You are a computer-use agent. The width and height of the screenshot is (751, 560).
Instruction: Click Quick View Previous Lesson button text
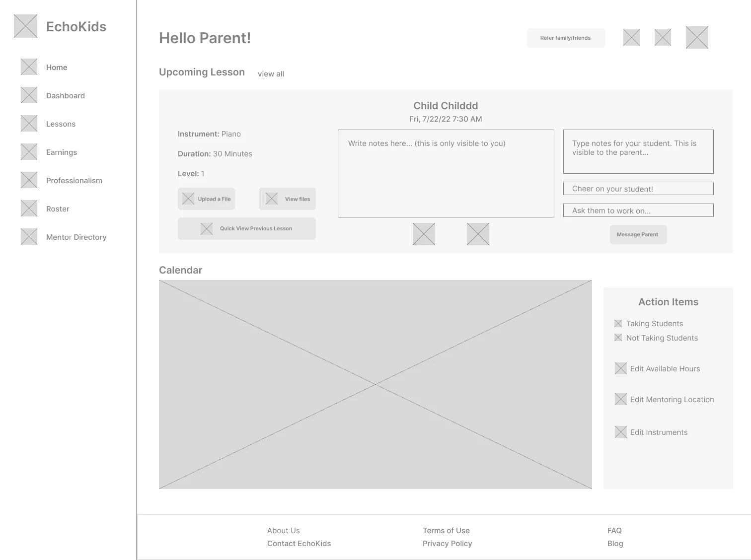[x=256, y=228]
